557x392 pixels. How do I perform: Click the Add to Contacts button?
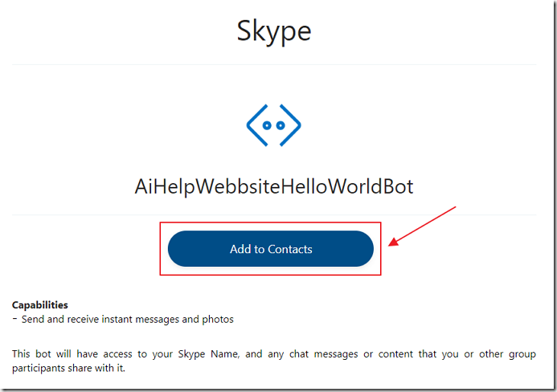[x=271, y=248]
